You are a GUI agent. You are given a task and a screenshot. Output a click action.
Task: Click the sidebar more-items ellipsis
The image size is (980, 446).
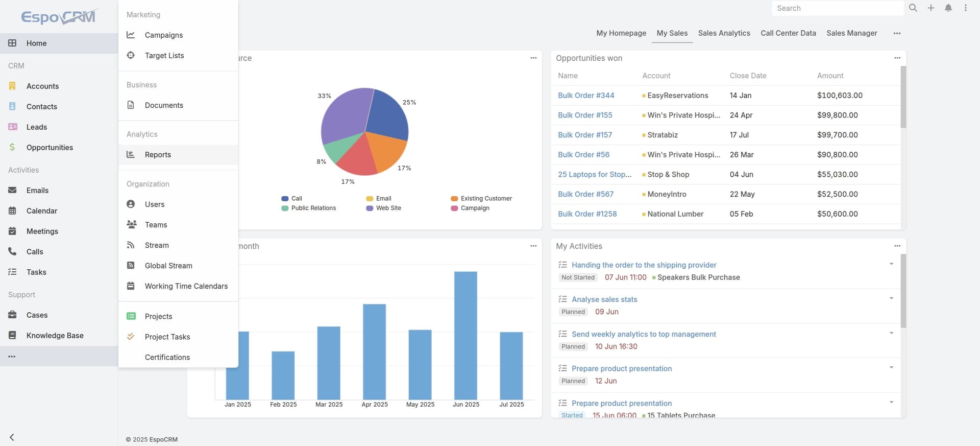[x=12, y=356]
